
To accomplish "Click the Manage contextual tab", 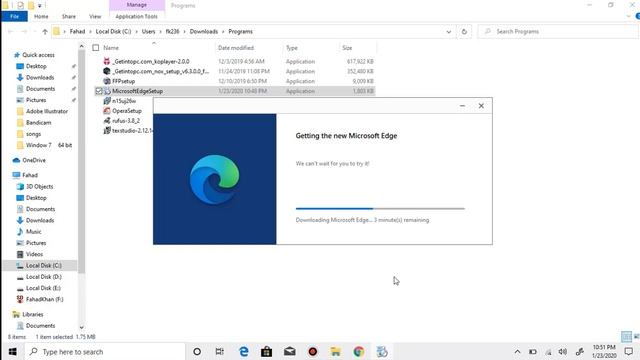I will [137, 5].
